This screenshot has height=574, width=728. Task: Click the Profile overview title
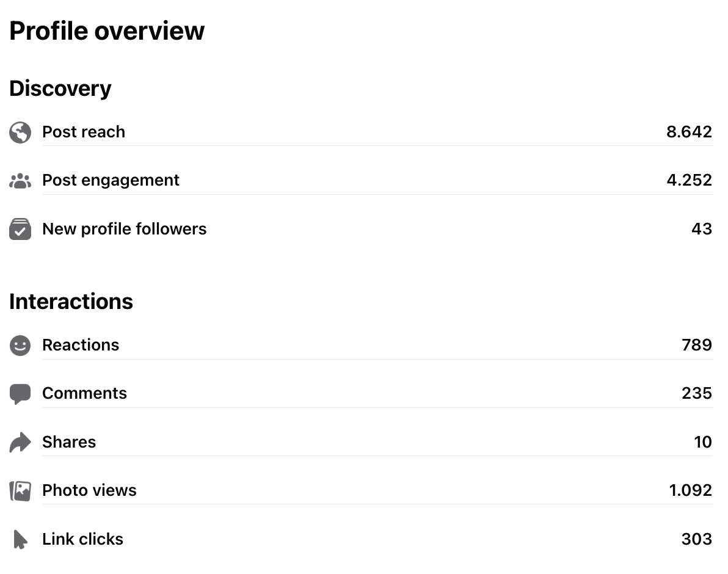point(107,31)
